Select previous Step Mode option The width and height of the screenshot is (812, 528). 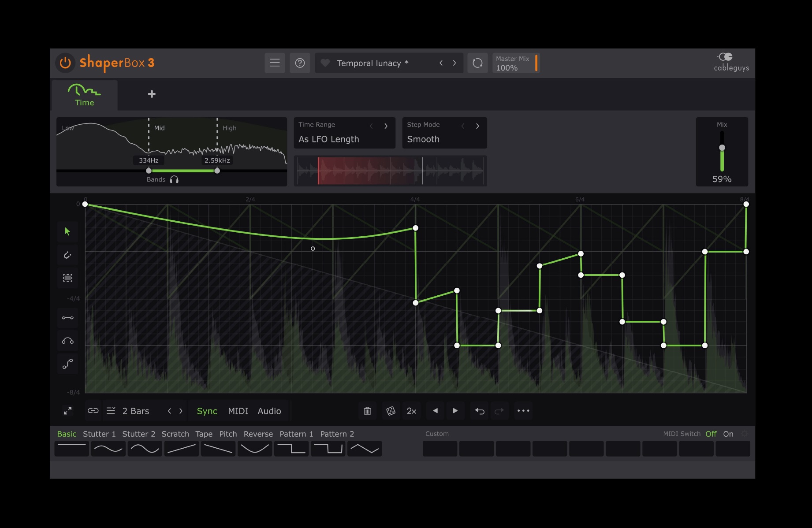pos(463,126)
